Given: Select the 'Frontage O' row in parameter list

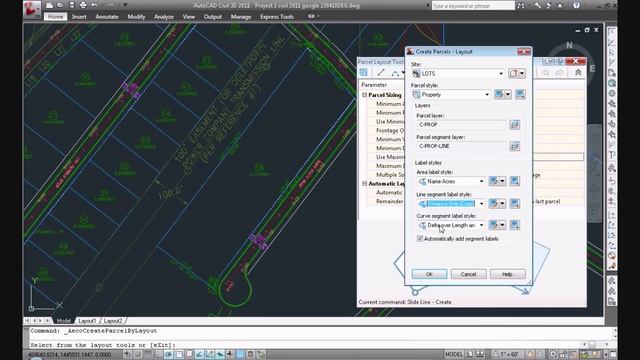Looking at the screenshot, I should (390, 131).
